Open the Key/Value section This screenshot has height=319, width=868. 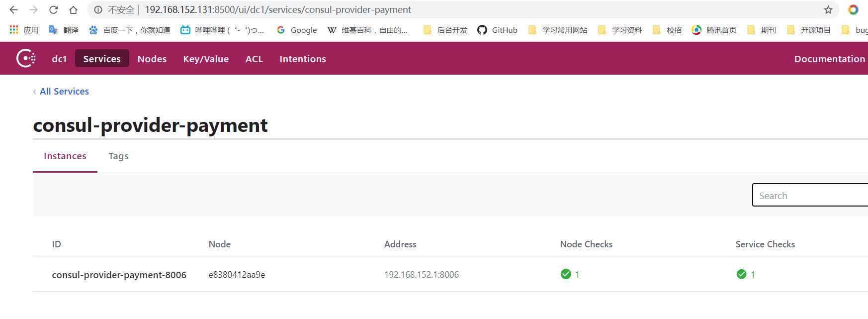(206, 59)
